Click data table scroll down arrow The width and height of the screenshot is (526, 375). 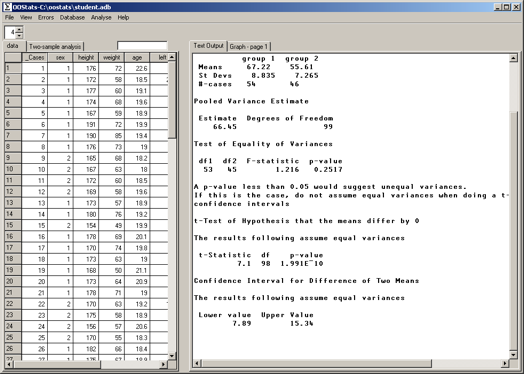pyautogui.click(x=172, y=356)
